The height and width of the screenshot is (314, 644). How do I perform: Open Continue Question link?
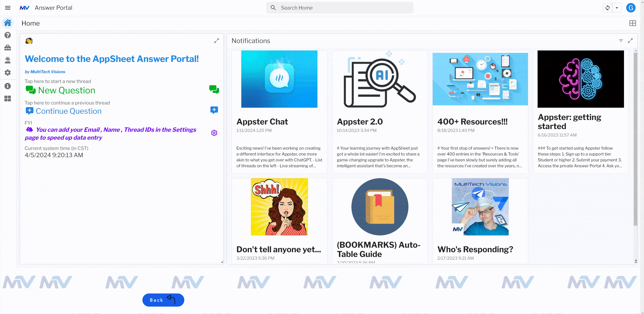click(64, 111)
